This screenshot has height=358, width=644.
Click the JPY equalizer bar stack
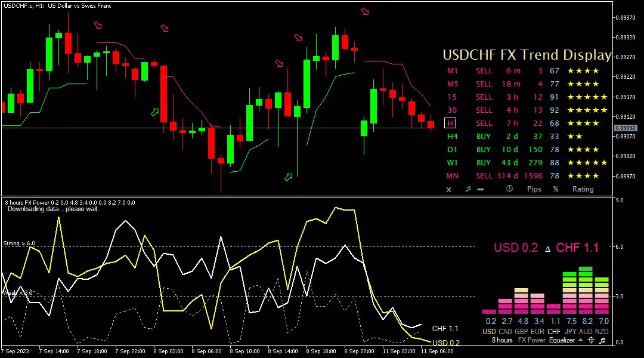click(x=569, y=293)
